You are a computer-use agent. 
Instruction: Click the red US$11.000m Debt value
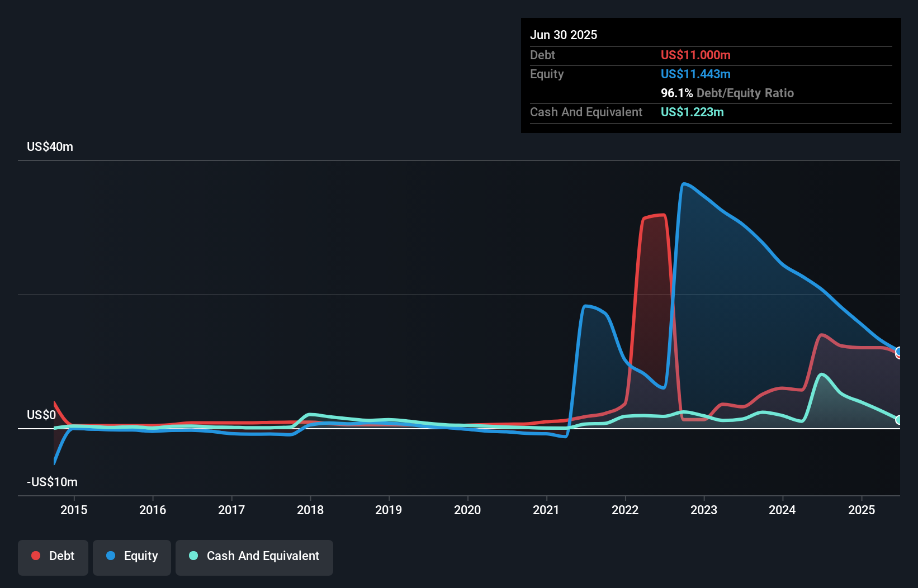(x=695, y=55)
